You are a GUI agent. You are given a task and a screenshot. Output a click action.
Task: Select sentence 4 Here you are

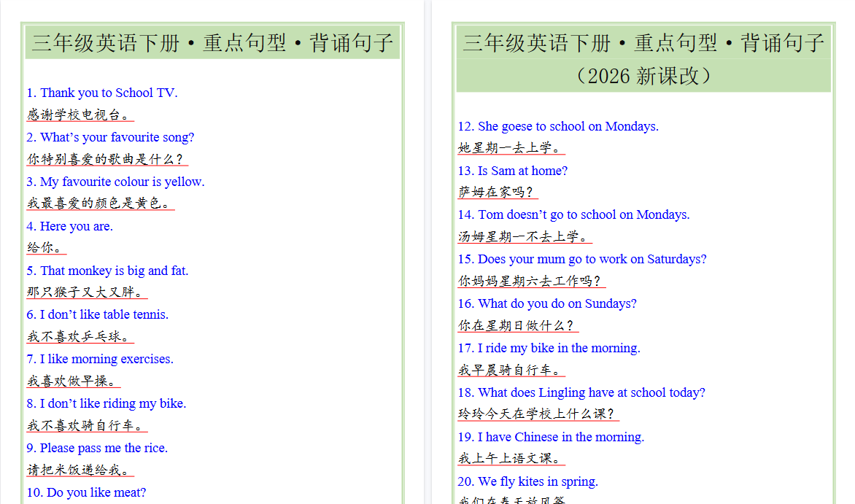coord(69,226)
